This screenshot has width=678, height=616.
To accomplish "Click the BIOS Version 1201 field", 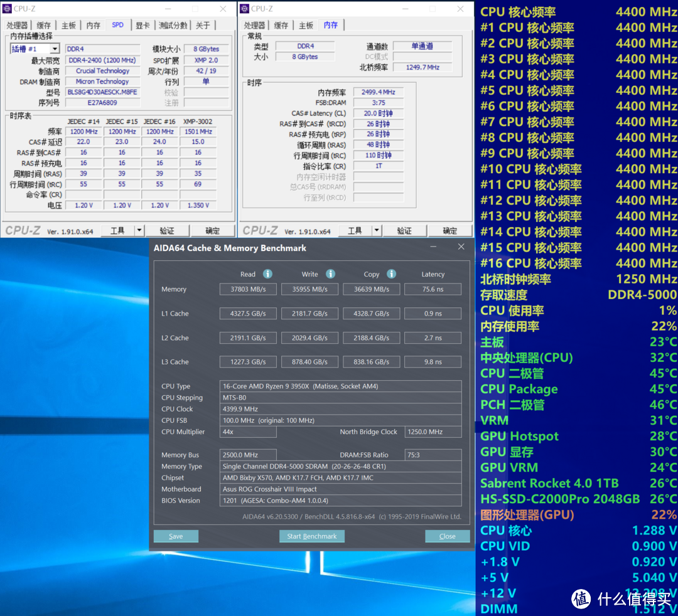I will tap(340, 500).
